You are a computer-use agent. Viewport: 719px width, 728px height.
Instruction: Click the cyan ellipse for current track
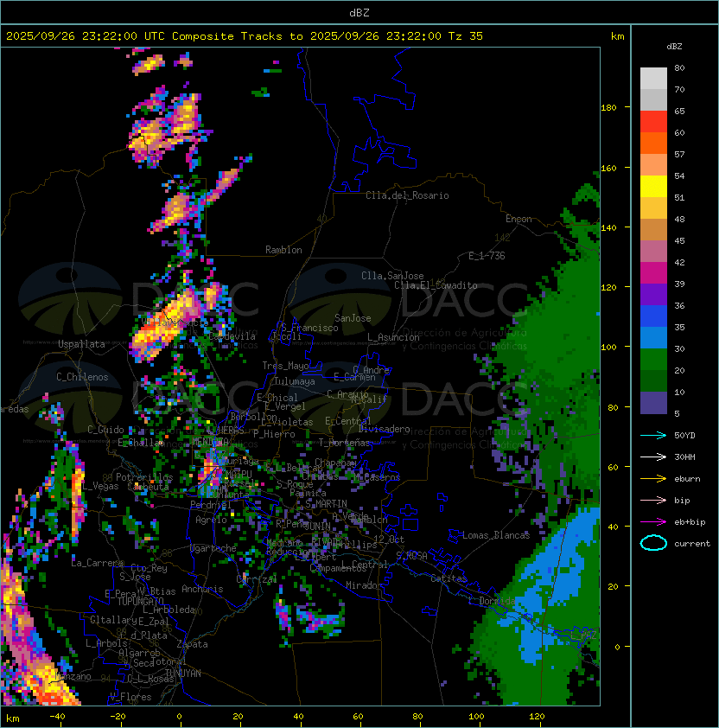click(653, 543)
